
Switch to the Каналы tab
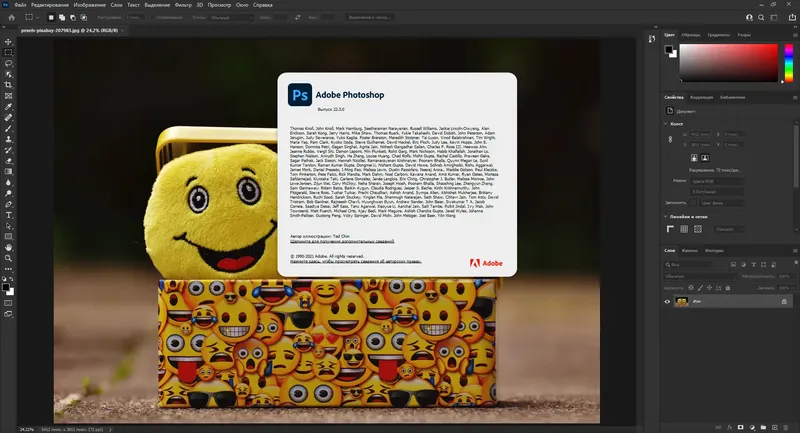[689, 250]
